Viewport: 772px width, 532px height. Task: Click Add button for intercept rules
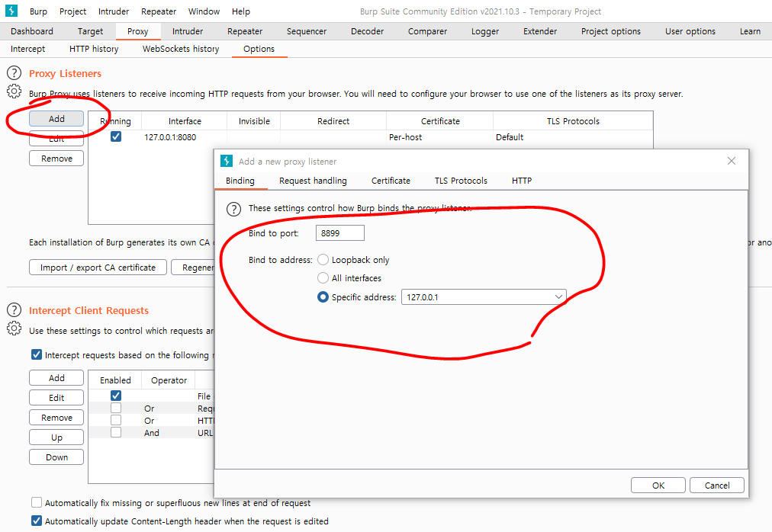click(56, 377)
